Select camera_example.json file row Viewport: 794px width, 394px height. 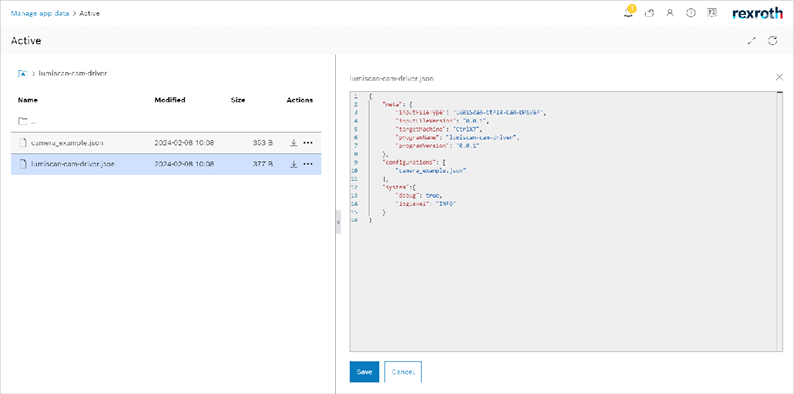pyautogui.click(x=166, y=143)
